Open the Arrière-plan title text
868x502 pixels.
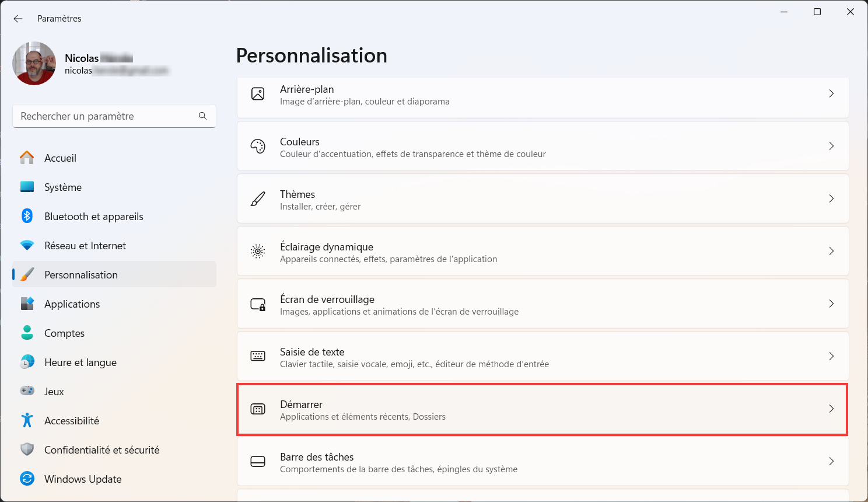click(307, 89)
